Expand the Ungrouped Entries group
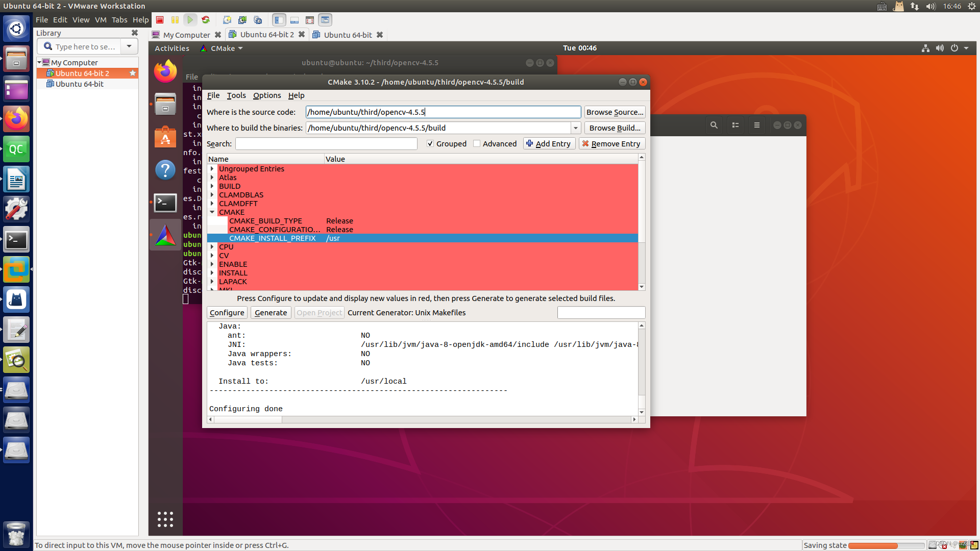 (212, 169)
